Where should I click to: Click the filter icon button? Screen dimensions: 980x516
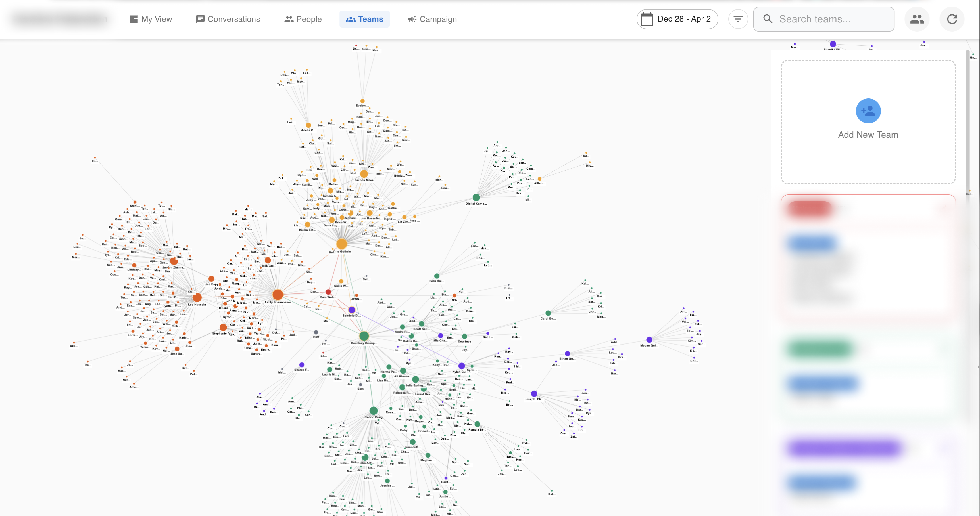click(x=738, y=19)
